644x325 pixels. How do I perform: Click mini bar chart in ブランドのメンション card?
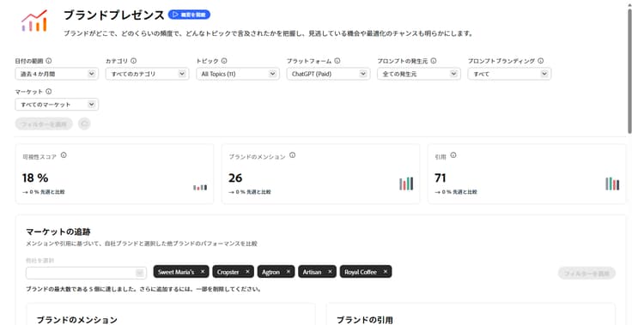pyautogui.click(x=406, y=184)
